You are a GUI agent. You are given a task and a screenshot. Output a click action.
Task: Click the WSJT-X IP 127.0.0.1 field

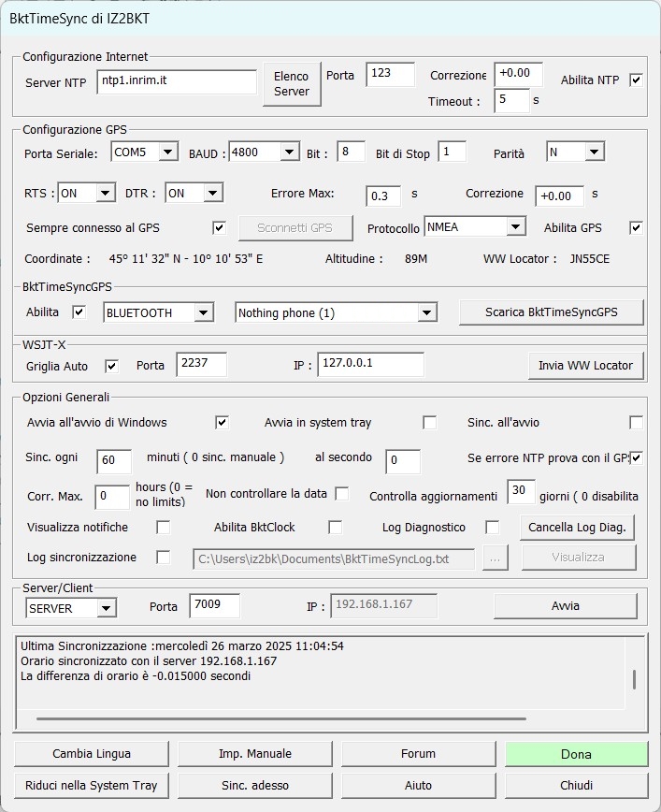pos(370,365)
